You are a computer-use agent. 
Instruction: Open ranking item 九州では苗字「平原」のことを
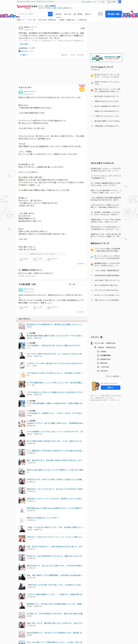pyautogui.click(x=107, y=280)
